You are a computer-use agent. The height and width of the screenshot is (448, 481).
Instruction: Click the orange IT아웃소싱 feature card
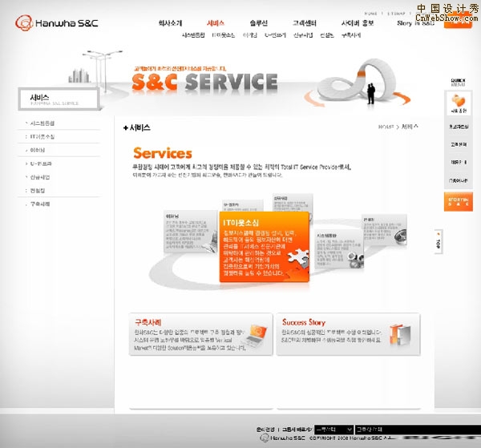pyautogui.click(x=264, y=247)
